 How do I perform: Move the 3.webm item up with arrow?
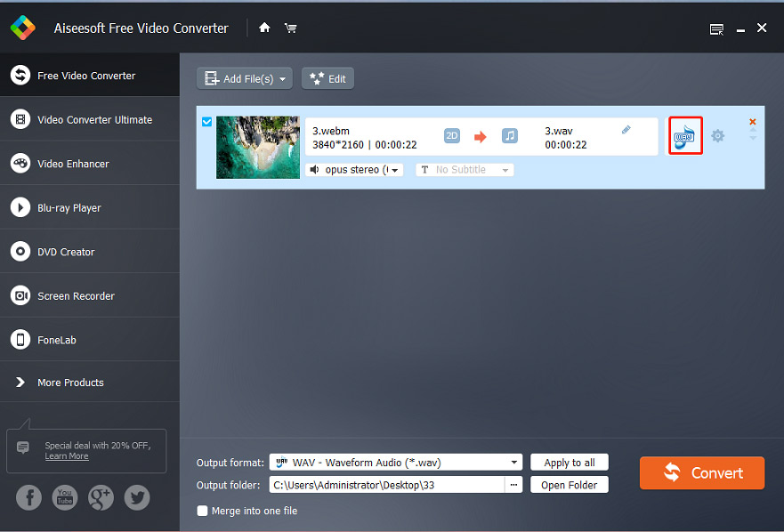753,131
